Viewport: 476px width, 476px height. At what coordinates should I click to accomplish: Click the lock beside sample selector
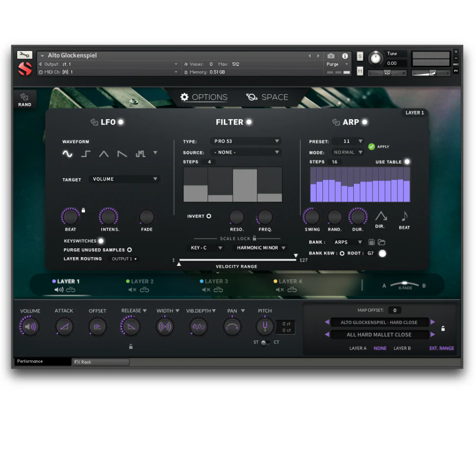[x=443, y=328]
